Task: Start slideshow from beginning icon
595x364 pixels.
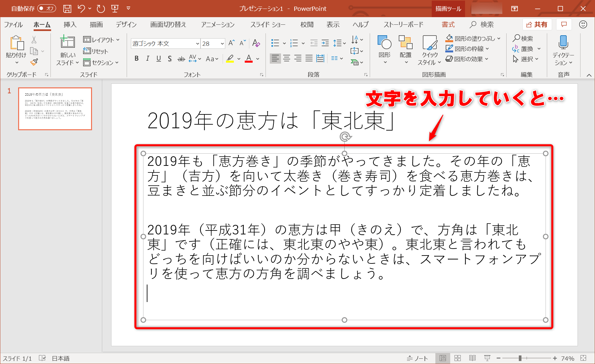Action: pos(115,9)
